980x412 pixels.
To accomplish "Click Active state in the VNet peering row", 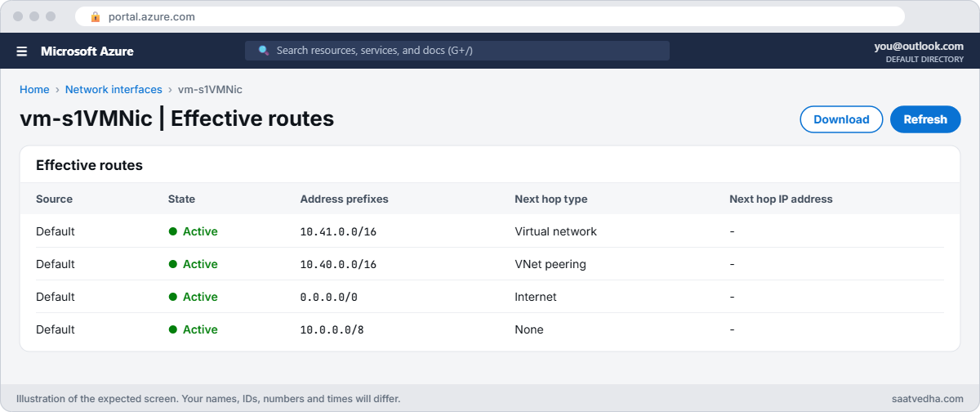I will [x=193, y=264].
